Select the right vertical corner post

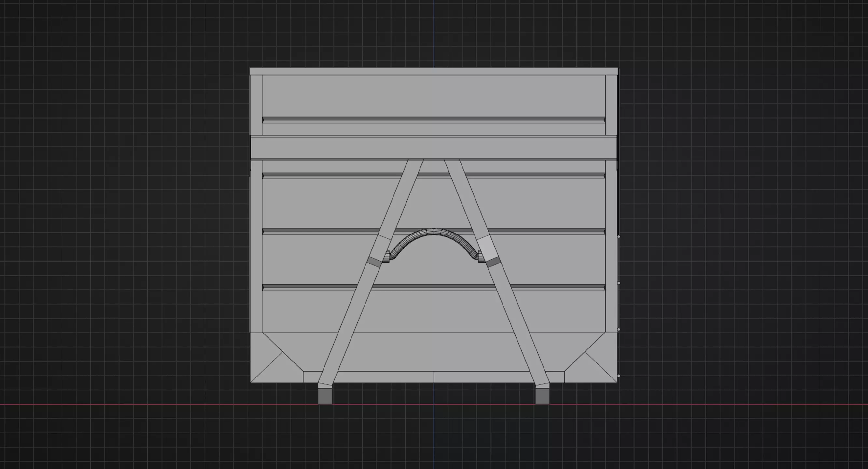[x=611, y=203]
